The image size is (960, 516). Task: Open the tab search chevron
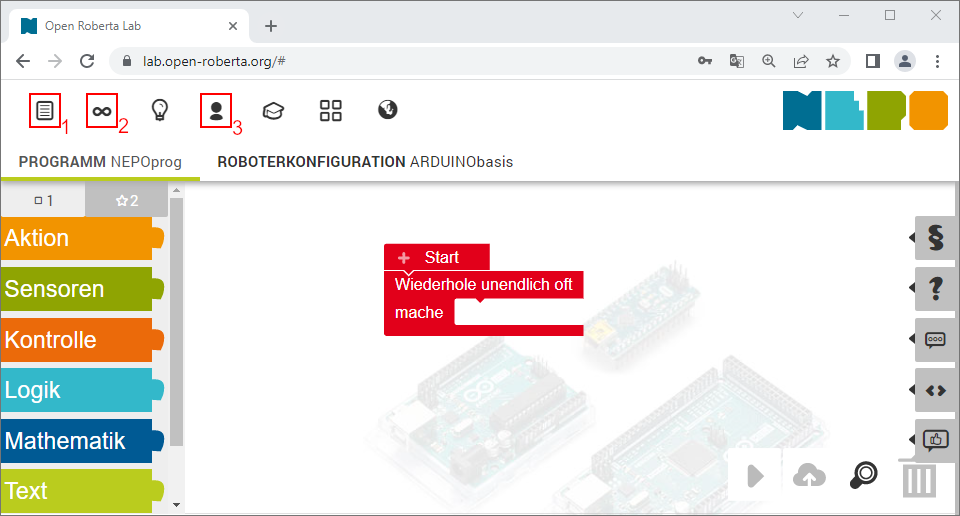(798, 15)
